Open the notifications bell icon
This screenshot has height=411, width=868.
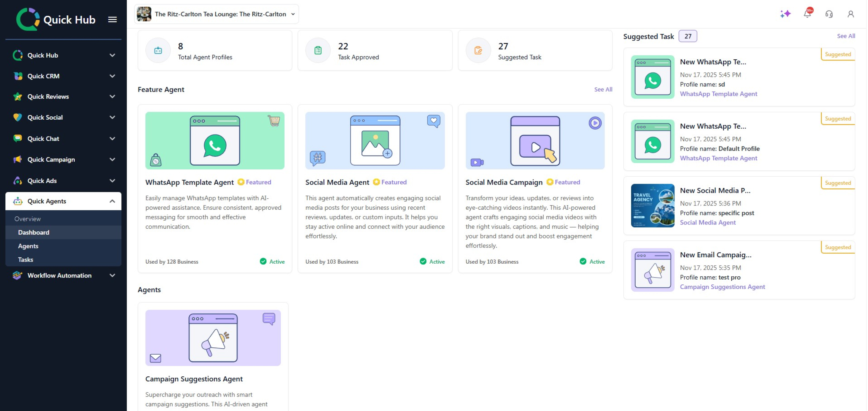807,14
